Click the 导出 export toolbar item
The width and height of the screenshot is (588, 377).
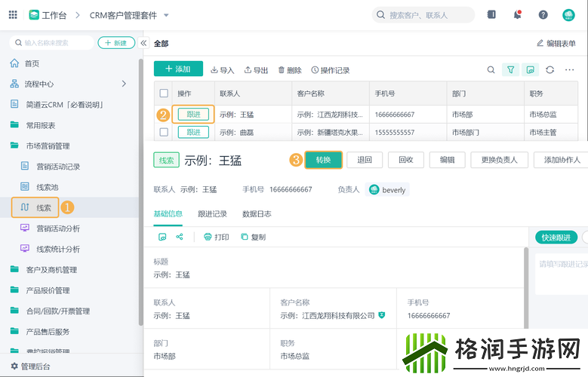256,70
